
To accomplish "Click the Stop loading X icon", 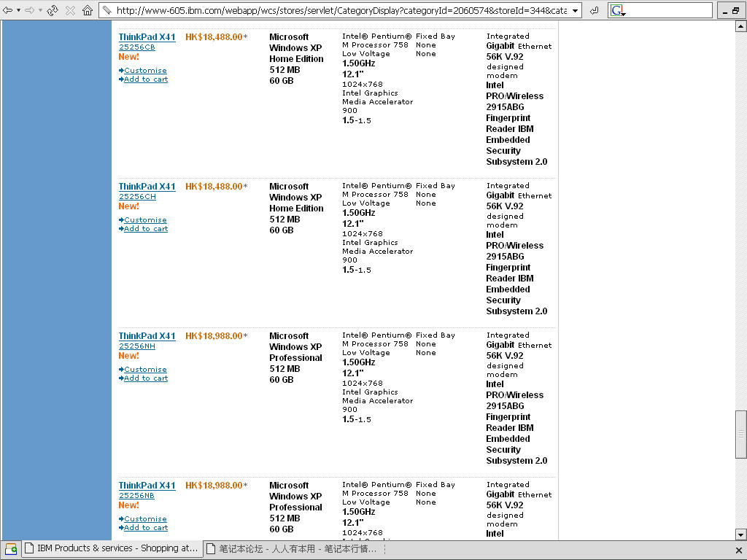I will (x=70, y=10).
